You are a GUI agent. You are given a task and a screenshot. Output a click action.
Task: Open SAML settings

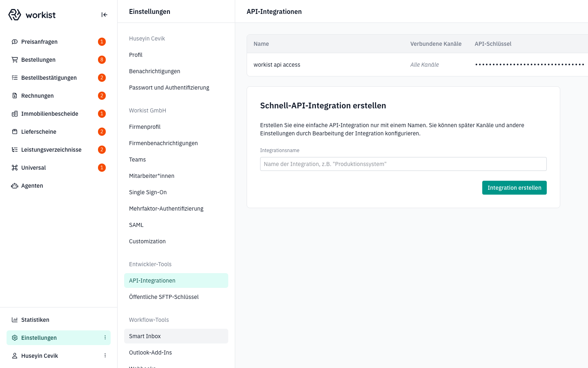(x=176, y=225)
